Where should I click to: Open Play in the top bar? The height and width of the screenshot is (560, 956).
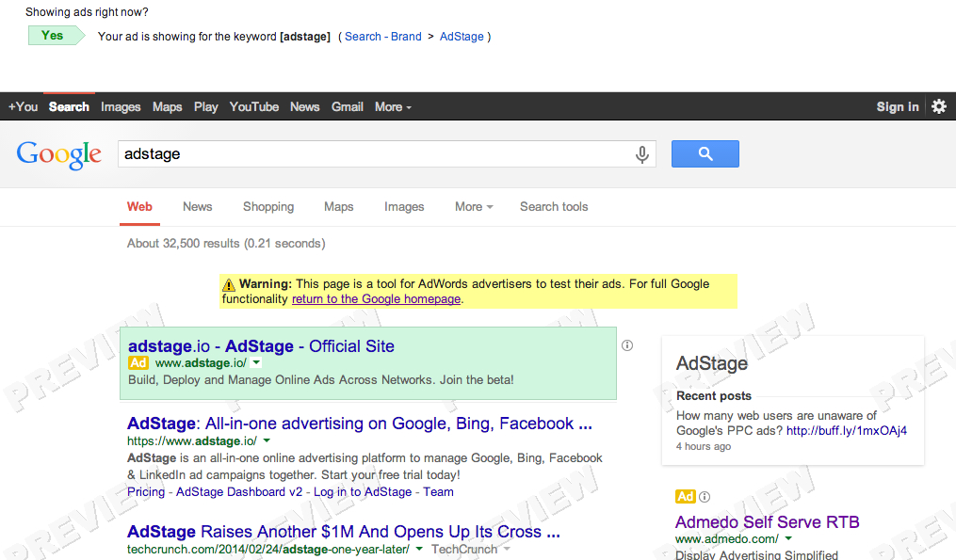coord(206,107)
